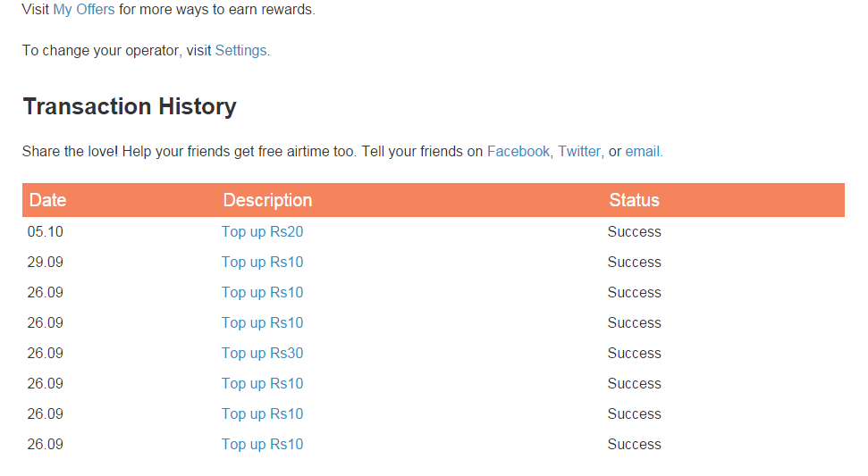Click the Status column header

634,200
